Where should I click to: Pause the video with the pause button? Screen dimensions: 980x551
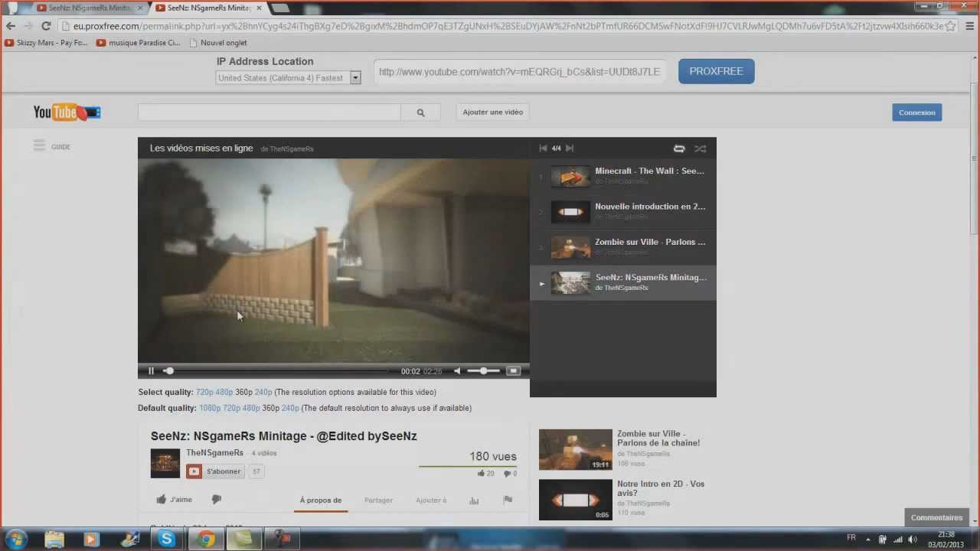pos(151,371)
